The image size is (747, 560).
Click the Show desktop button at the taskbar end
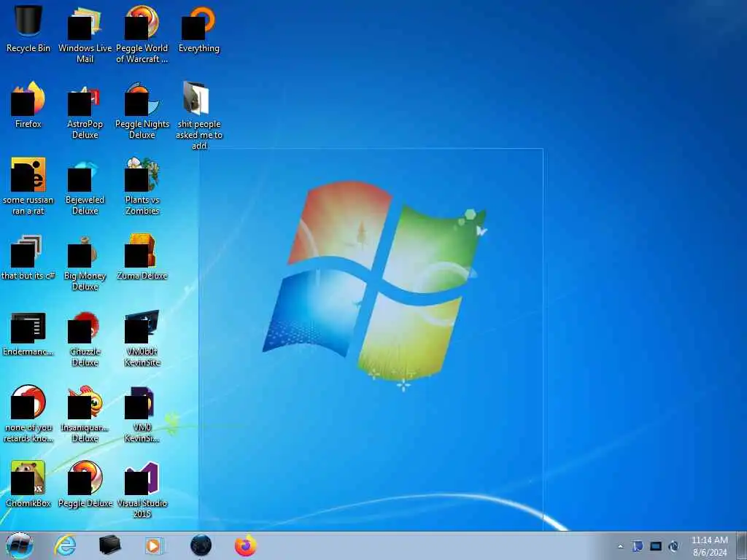coord(741,545)
